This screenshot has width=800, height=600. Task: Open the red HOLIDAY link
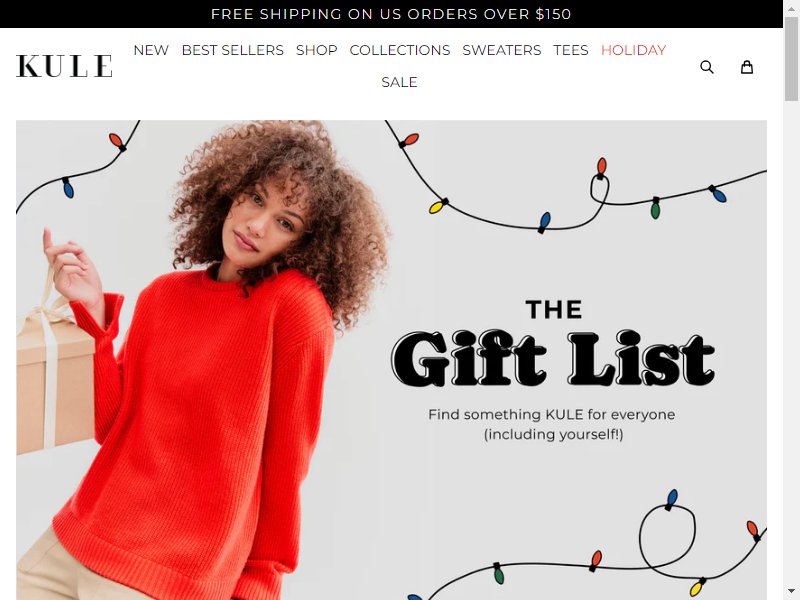point(633,50)
